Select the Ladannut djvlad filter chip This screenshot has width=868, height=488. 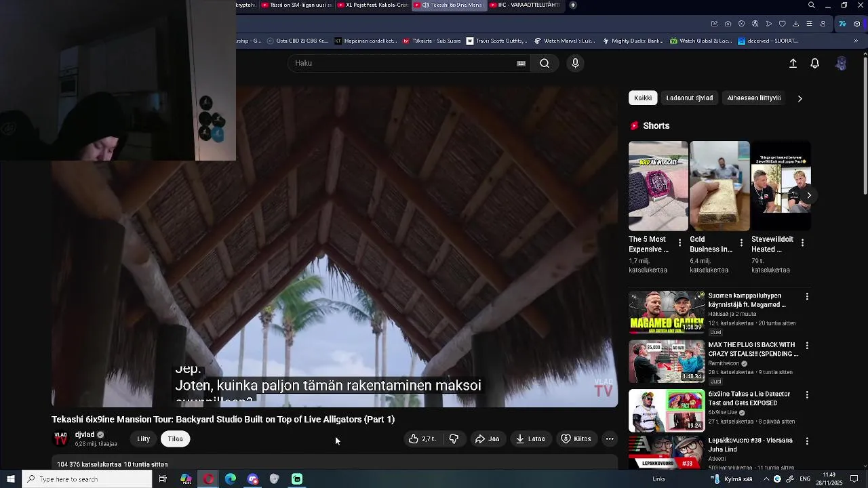pyautogui.click(x=689, y=98)
